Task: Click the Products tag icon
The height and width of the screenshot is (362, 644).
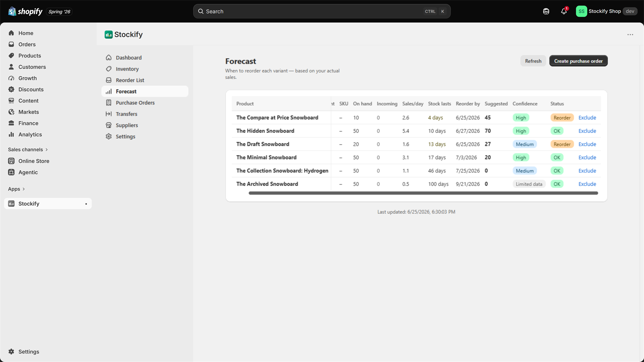Action: (x=11, y=56)
